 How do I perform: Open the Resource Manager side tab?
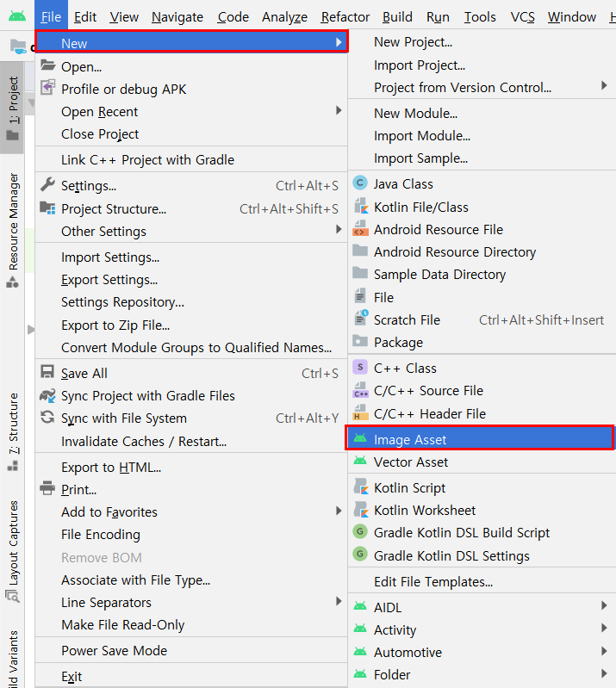click(13, 230)
